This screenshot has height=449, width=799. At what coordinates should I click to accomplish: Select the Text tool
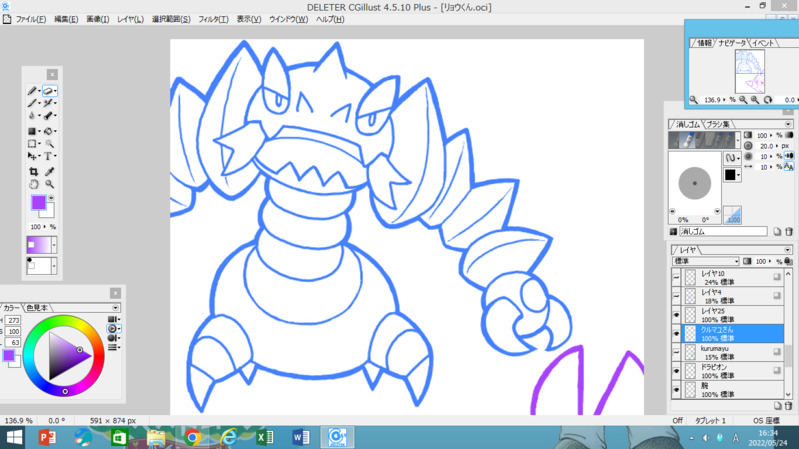tap(48, 156)
